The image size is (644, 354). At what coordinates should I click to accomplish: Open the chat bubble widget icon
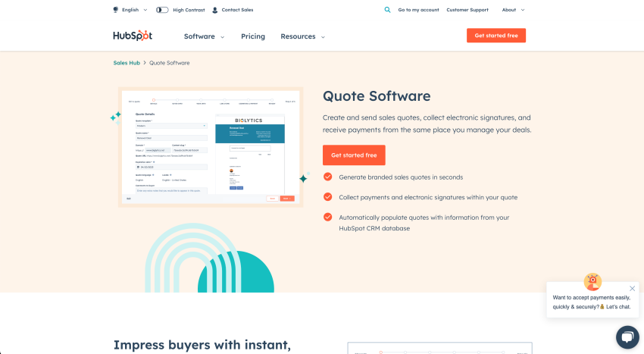pos(627,337)
